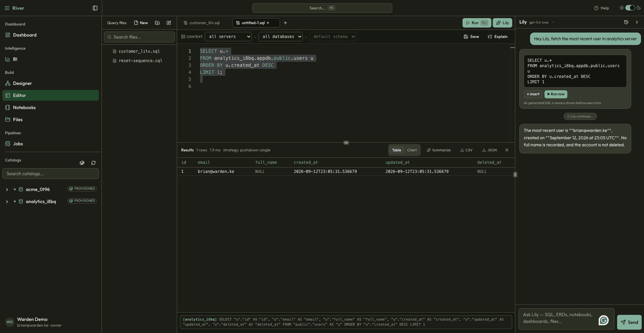Click Run now on Lily's SQL

(556, 94)
